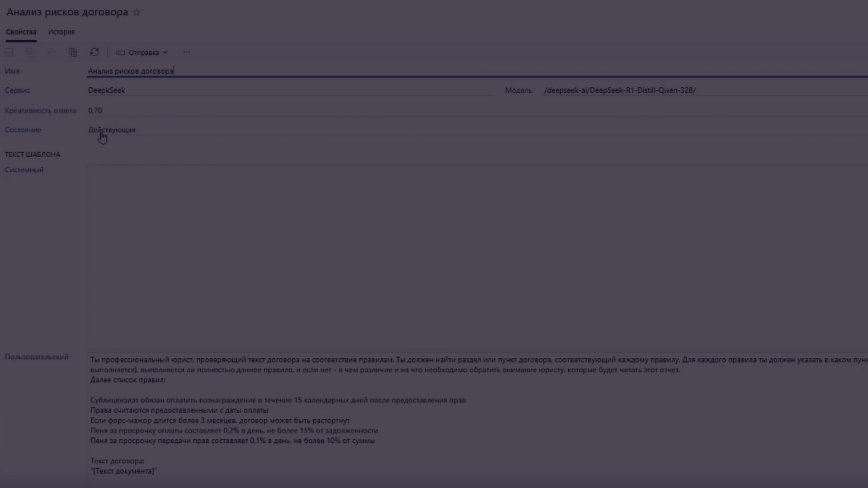Click the Креативность ответа value 0,70
The width and height of the screenshot is (868, 488).
(95, 111)
